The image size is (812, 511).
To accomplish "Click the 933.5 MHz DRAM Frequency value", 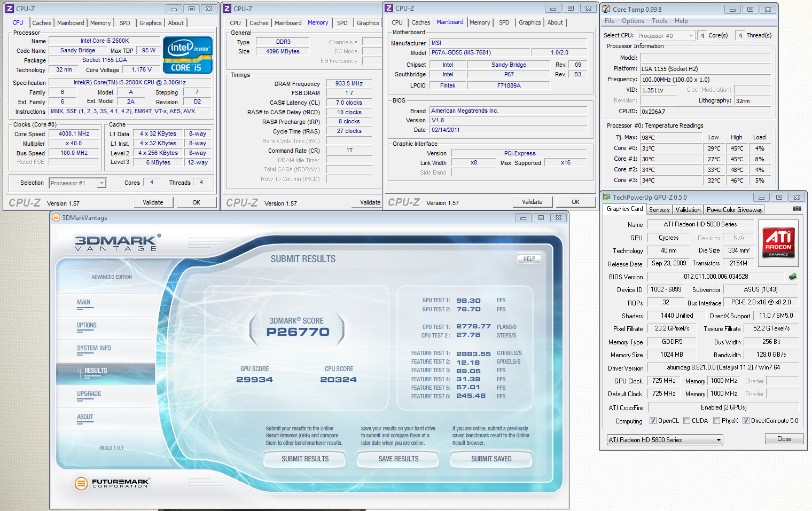I will pyautogui.click(x=349, y=84).
